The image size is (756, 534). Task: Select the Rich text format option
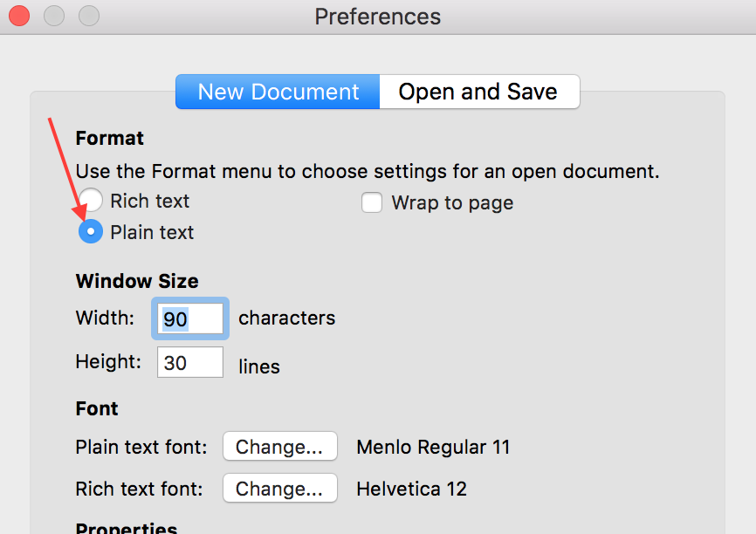click(90, 201)
